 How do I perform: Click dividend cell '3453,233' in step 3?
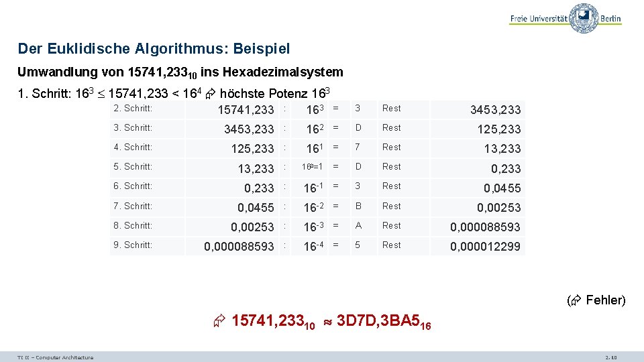249,129
